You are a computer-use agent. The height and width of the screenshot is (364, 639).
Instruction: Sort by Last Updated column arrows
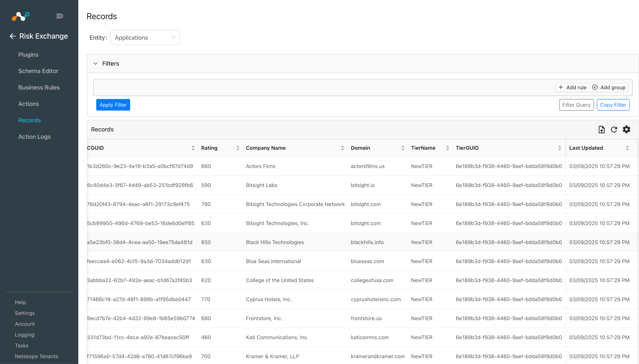627,148
